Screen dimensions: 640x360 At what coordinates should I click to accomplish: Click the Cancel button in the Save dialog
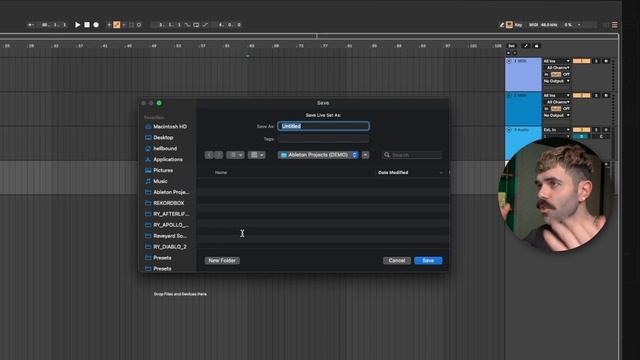397,260
